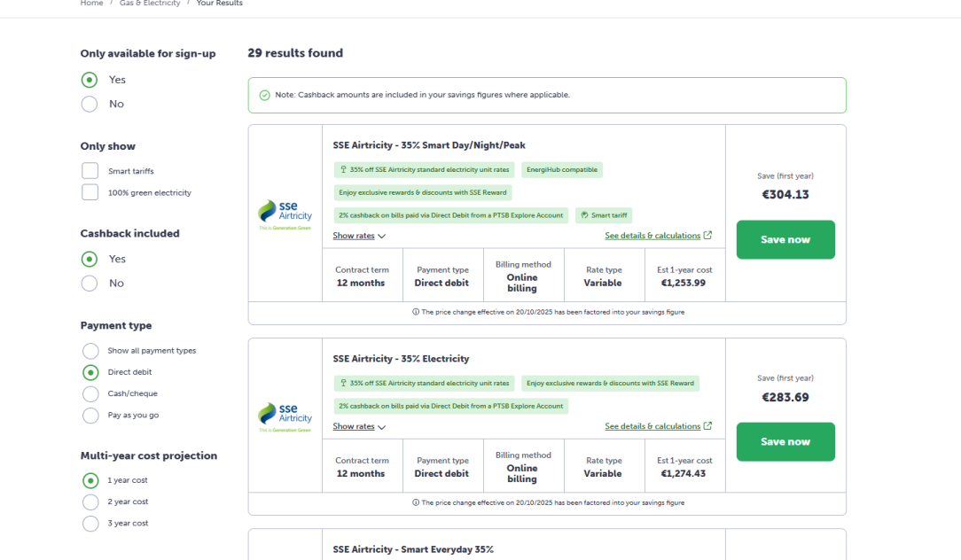961x560 pixels.
Task: Choose 3 year cost projection
Action: click(x=90, y=524)
